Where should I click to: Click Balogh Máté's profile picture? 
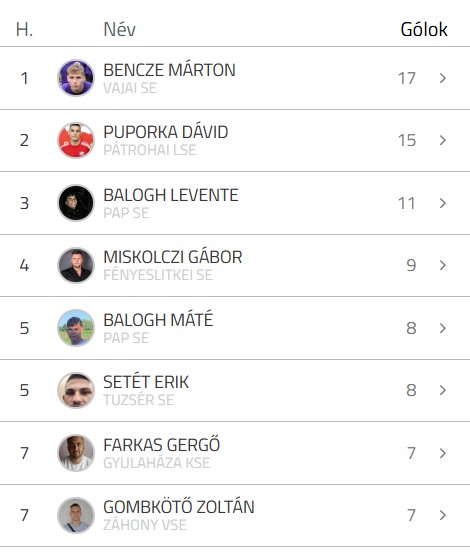tap(76, 328)
